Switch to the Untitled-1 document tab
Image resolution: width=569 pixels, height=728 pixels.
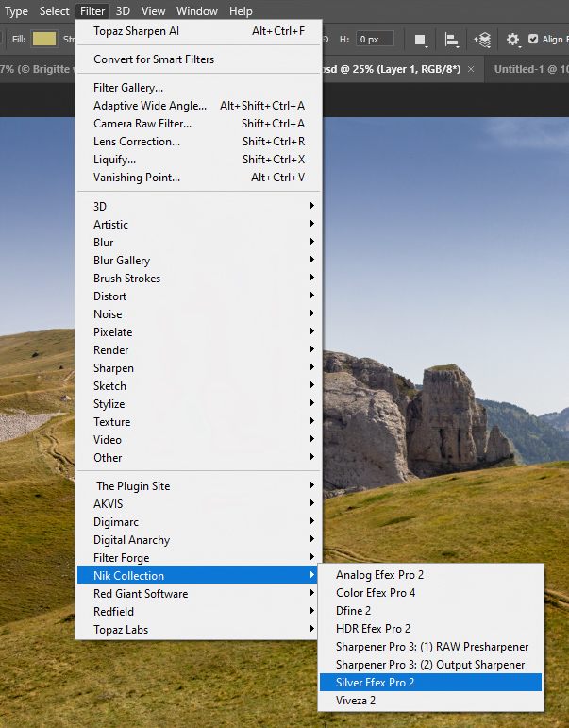[530, 70]
